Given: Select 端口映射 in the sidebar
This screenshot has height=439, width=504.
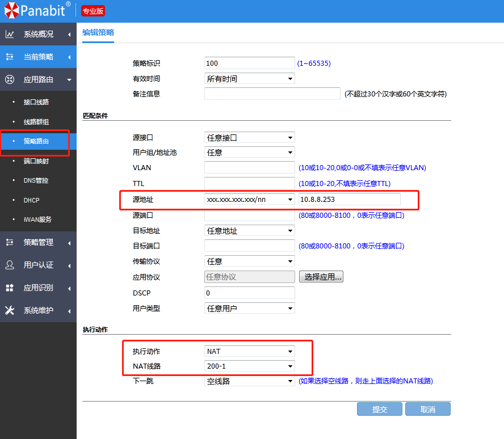Looking at the screenshot, I should [x=36, y=161].
